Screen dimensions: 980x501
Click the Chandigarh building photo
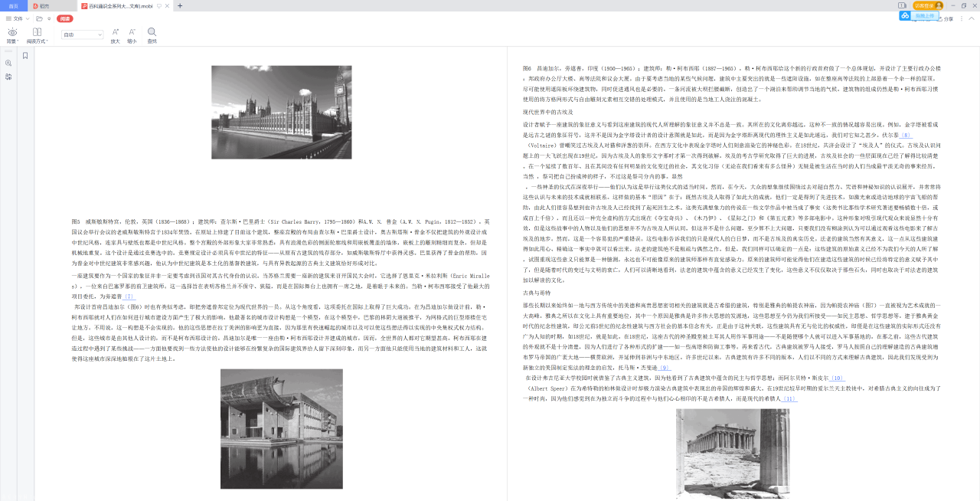click(282, 429)
